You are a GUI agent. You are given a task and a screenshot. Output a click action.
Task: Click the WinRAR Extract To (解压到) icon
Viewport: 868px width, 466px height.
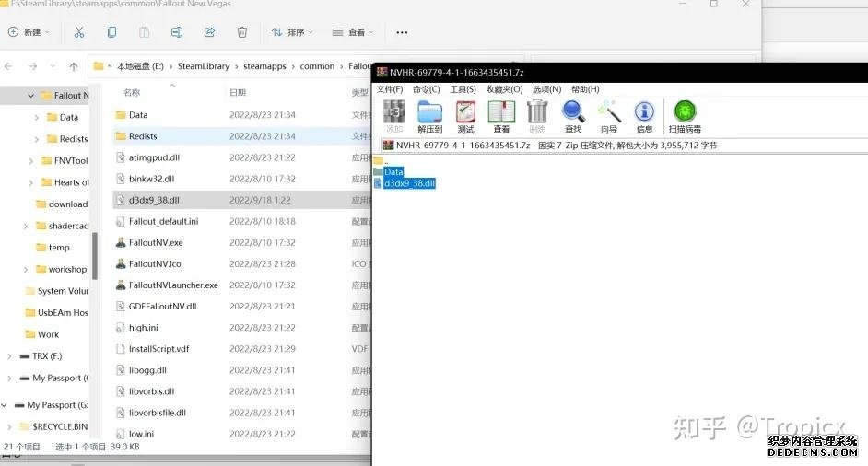pos(429,117)
